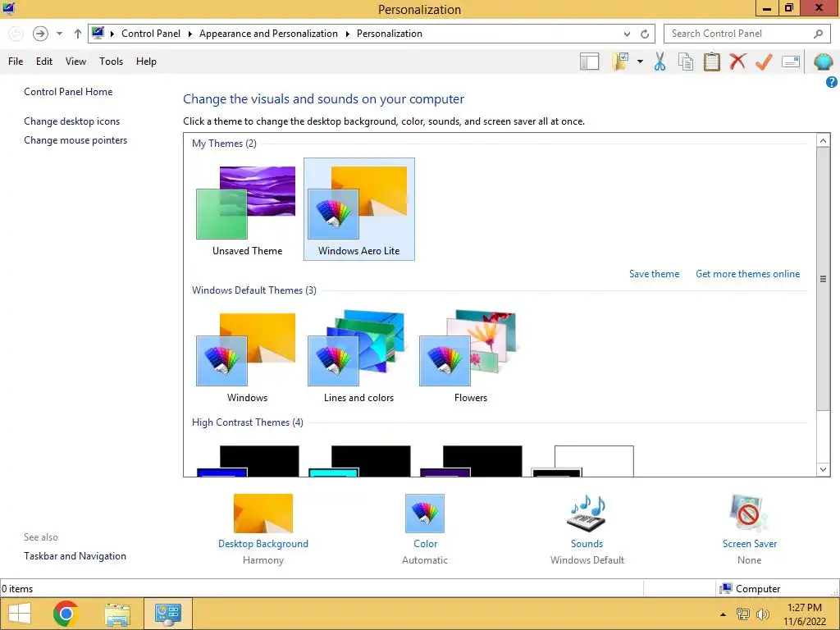Viewport: 840px width, 630px height.
Task: Open the Help menu
Action: click(x=146, y=62)
